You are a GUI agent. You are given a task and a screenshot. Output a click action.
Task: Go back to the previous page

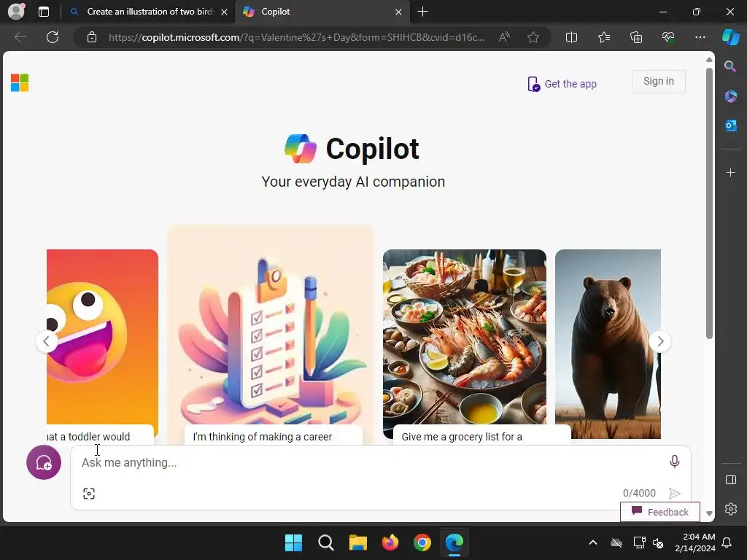tap(20, 37)
